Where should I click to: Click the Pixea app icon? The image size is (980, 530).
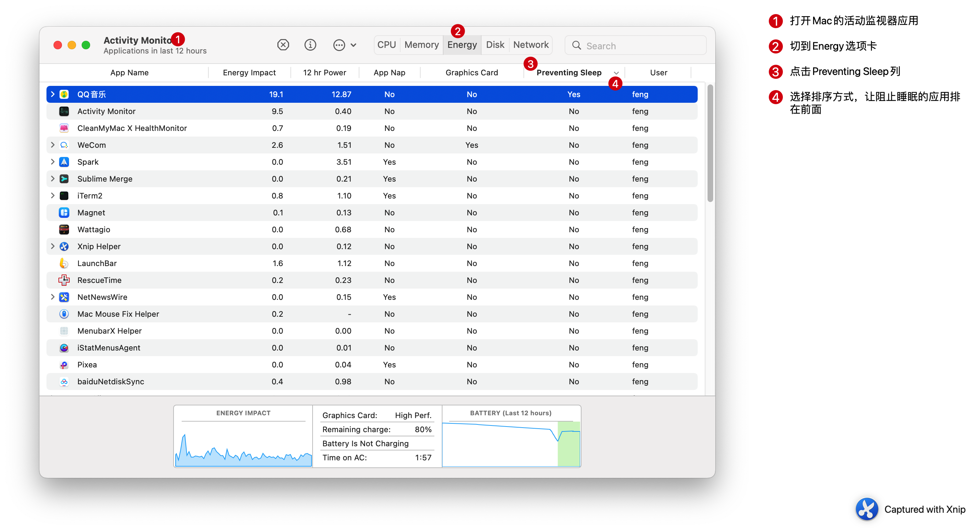[x=64, y=365]
